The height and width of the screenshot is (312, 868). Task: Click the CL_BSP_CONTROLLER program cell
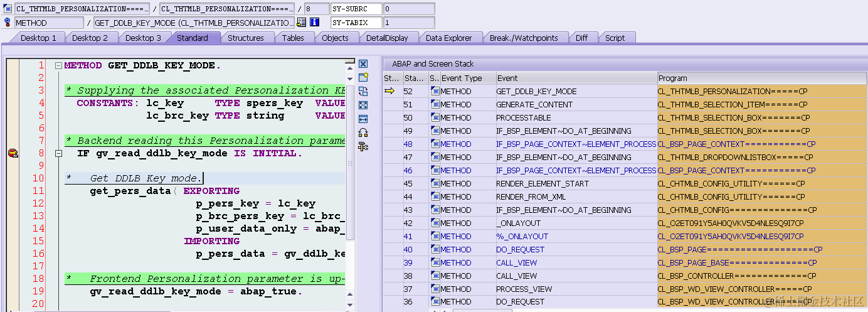(x=762, y=276)
